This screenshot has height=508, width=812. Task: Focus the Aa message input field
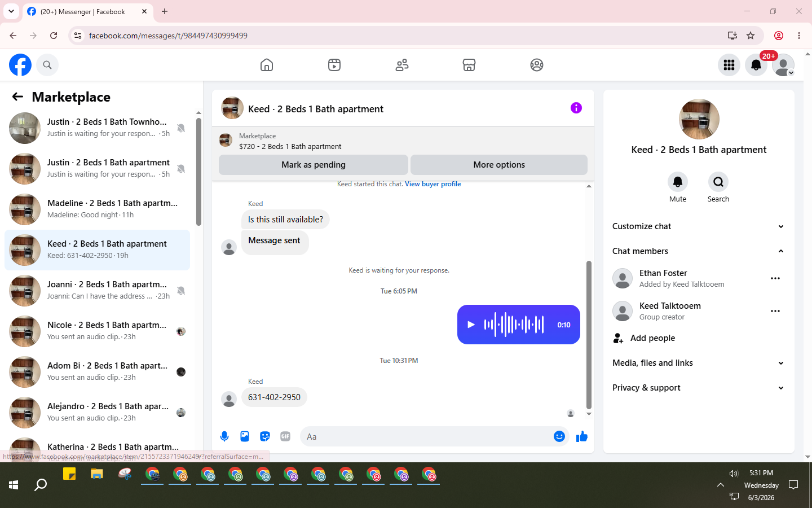tap(426, 436)
